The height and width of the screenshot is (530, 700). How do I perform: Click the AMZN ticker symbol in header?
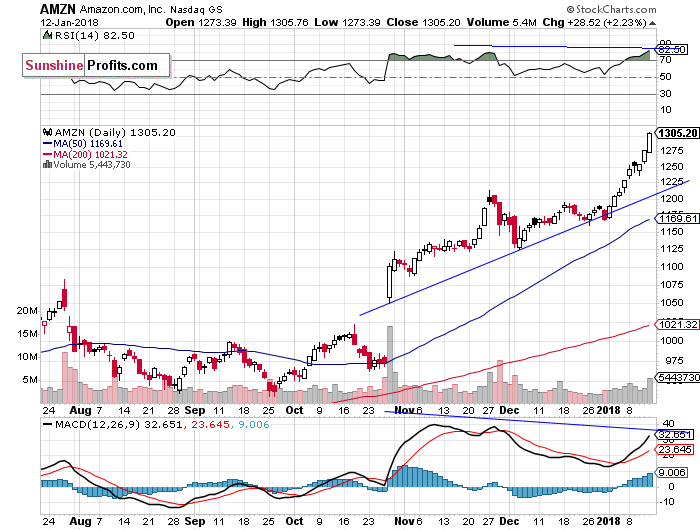pyautogui.click(x=58, y=9)
